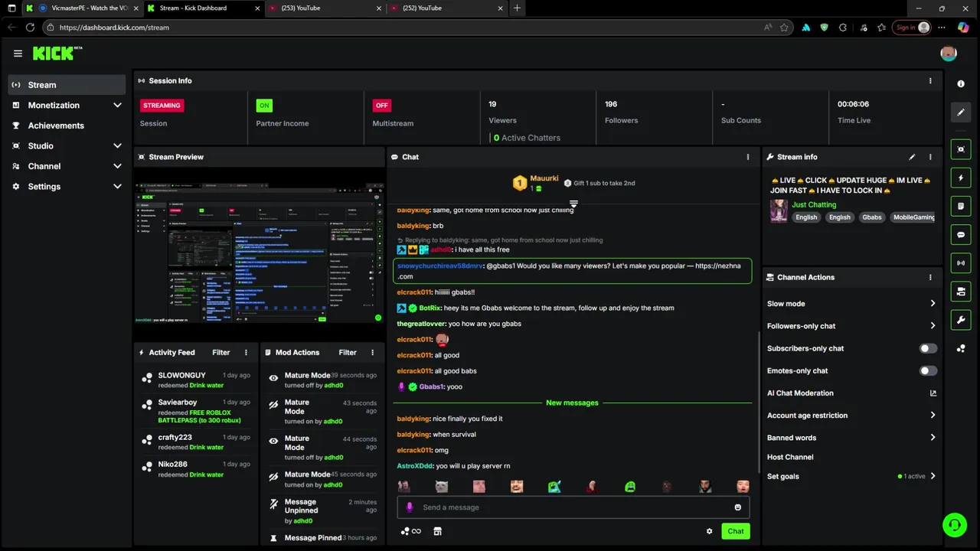Click the browser Sign in button
This screenshot has width=980, height=551.
tap(911, 28)
